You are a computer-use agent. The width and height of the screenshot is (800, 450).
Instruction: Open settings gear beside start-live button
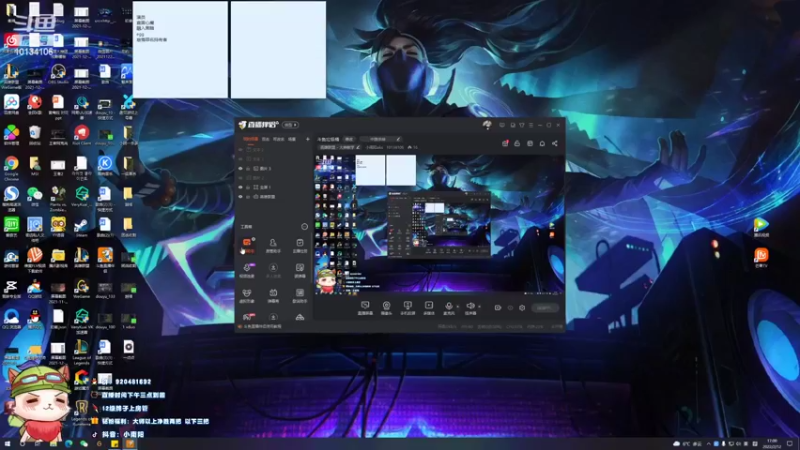(x=522, y=308)
